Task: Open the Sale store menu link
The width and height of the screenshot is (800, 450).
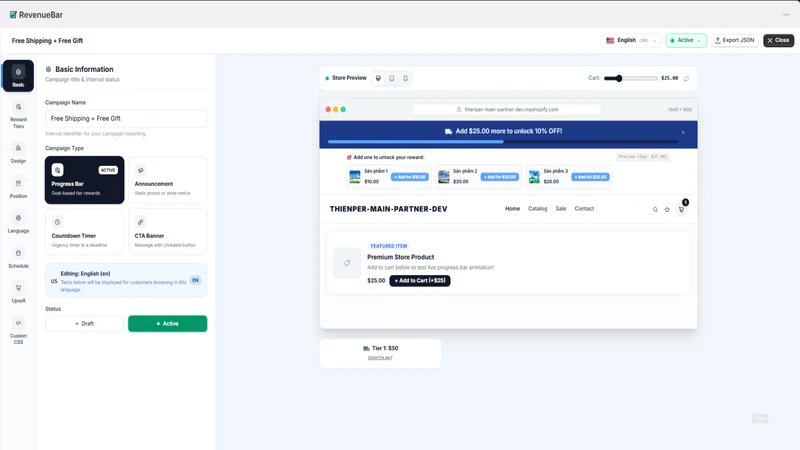Action: coord(561,209)
